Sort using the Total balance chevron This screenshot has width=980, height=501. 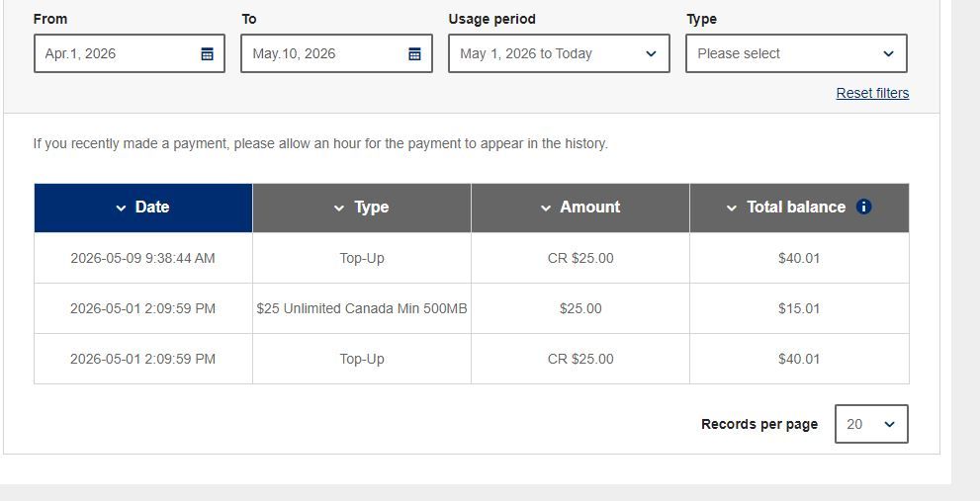click(732, 209)
